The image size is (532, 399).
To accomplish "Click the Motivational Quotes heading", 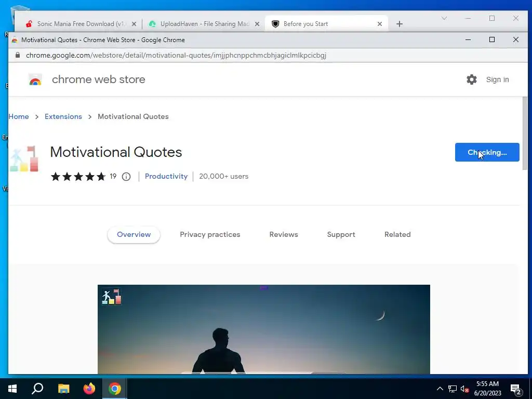I will tap(116, 152).
